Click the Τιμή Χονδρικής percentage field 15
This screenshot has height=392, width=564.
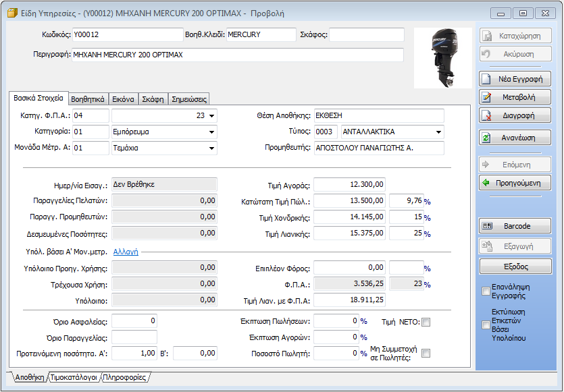click(x=407, y=217)
